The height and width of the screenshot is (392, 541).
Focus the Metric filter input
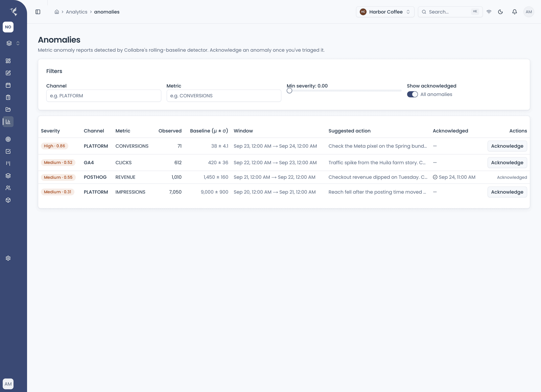point(224,96)
